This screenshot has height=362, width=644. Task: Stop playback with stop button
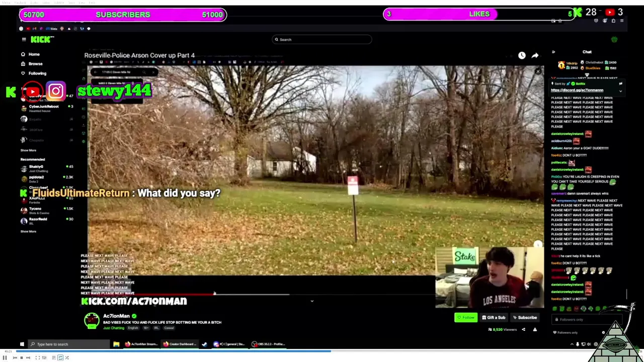[x=22, y=357]
